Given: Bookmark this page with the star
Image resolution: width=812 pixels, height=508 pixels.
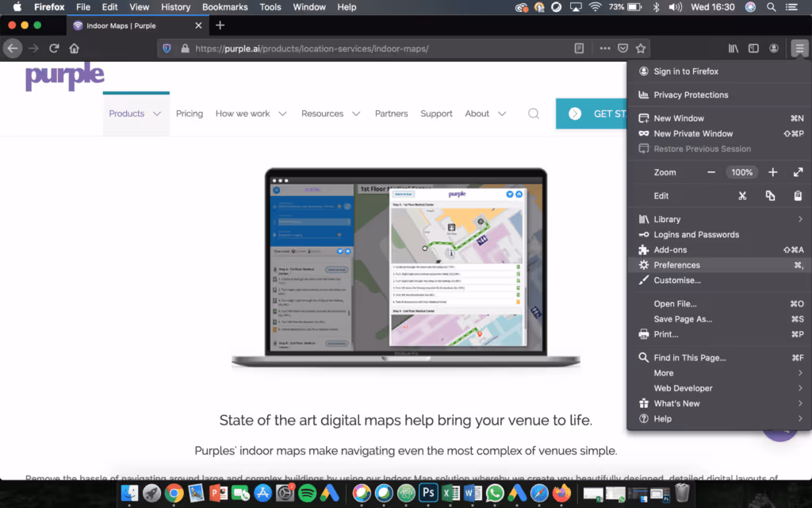Looking at the screenshot, I should pyautogui.click(x=641, y=48).
